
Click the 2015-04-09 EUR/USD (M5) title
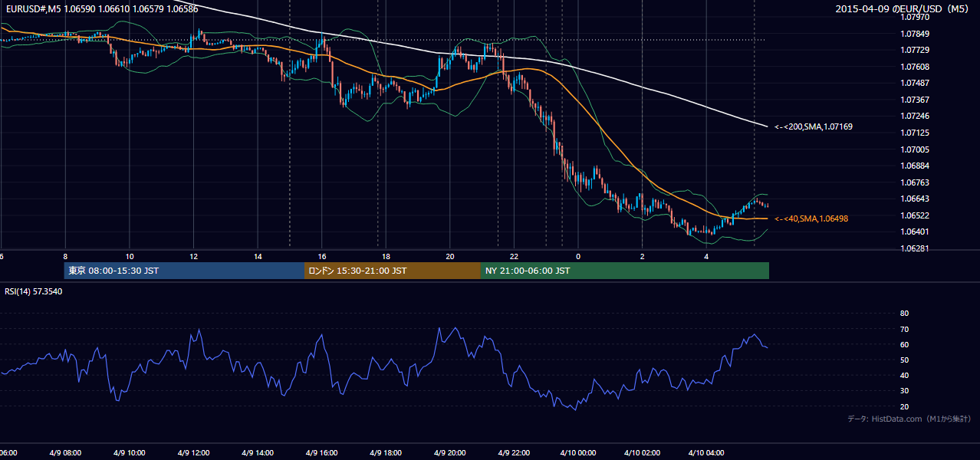[903, 9]
